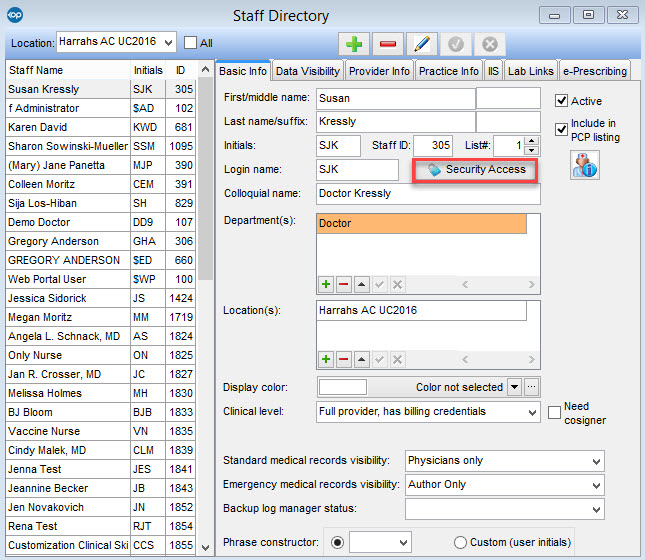
Task: Enable the Need cosigner checkbox
Action: 554,412
